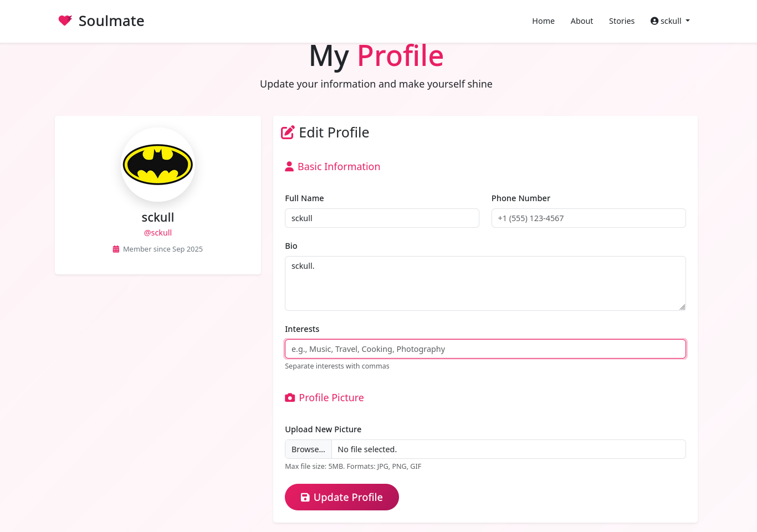Click inside the Bio text area
Viewport: 757px width, 532px height.
click(485, 283)
